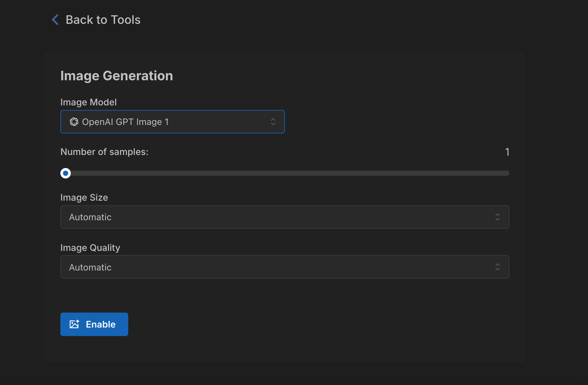The width and height of the screenshot is (588, 385).
Task: Click the back chevron arrow icon
Action: 55,20
